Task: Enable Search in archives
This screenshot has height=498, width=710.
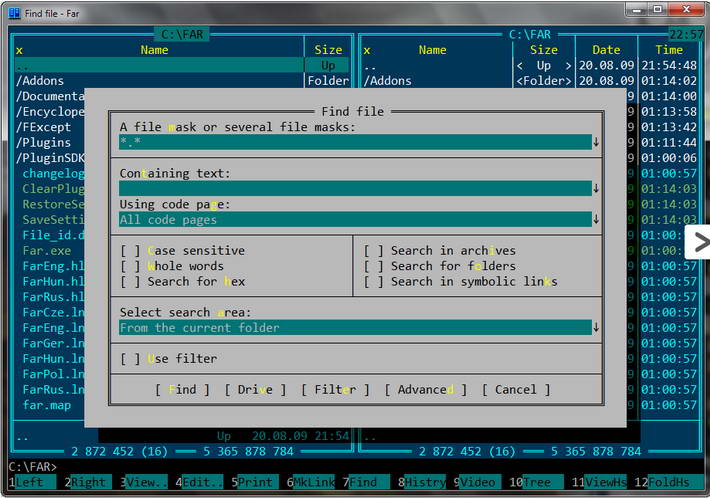Action: (374, 251)
